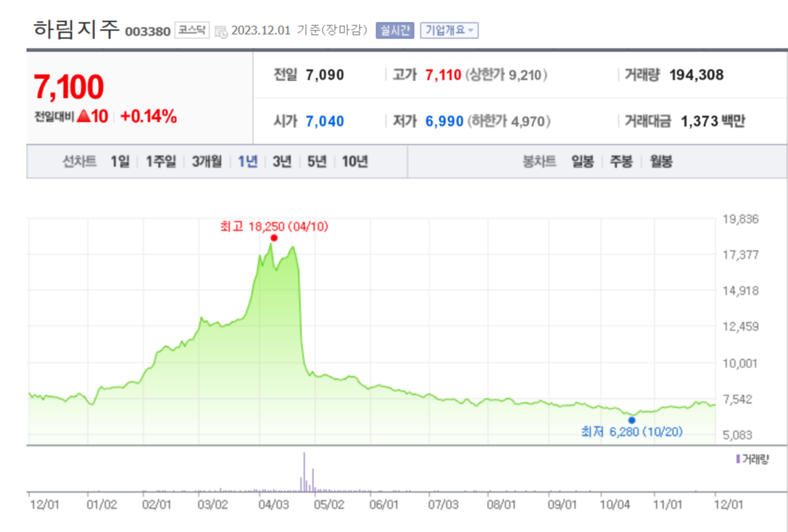Click the 전일 value 7,090
The height and width of the screenshot is (532, 788).
(x=325, y=75)
